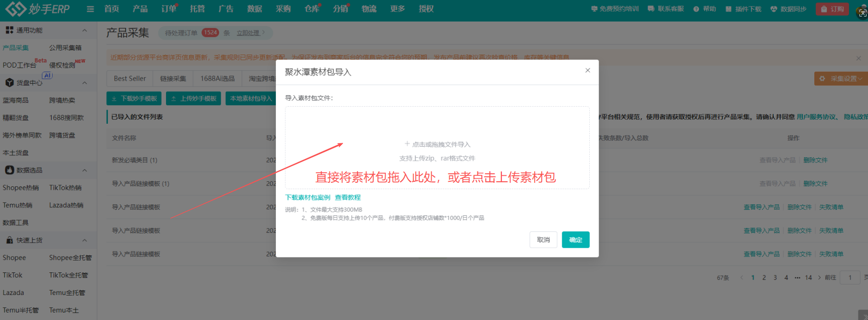868x320 pixels.
Task: Open 跨境热卖 in the sidebar
Action: coord(62,101)
